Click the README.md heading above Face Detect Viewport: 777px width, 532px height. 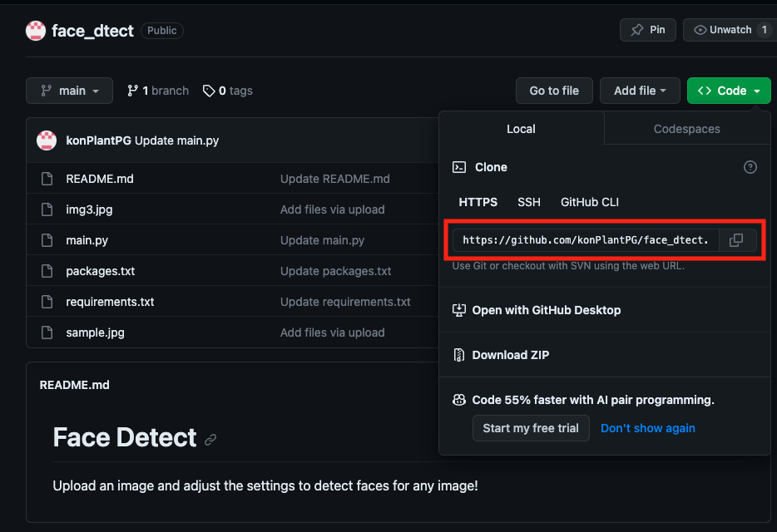(74, 385)
